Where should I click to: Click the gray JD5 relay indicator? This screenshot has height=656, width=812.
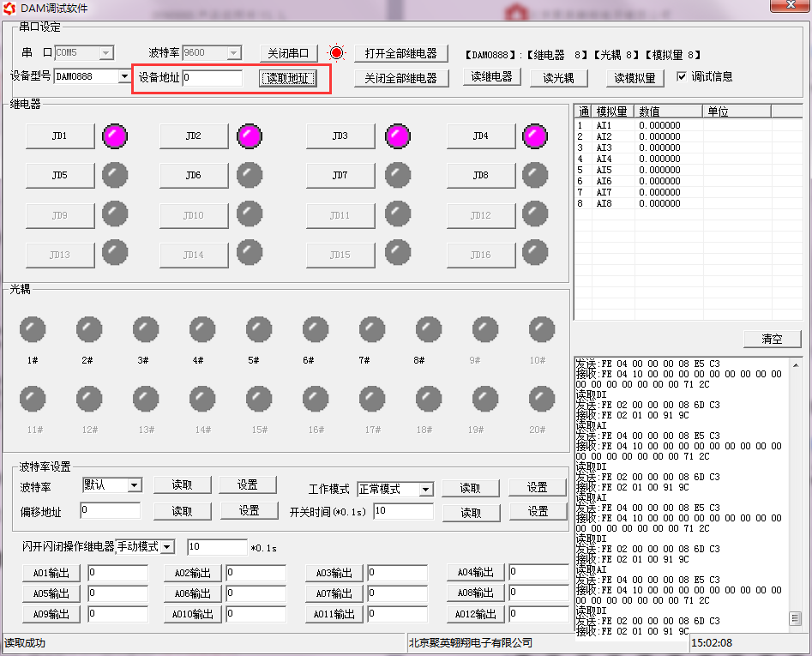(114, 175)
